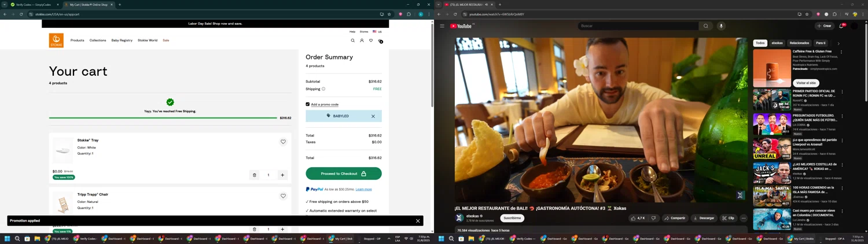The height and width of the screenshot is (244, 868).
Task: Click the Compartir share button
Action: pyautogui.click(x=675, y=218)
